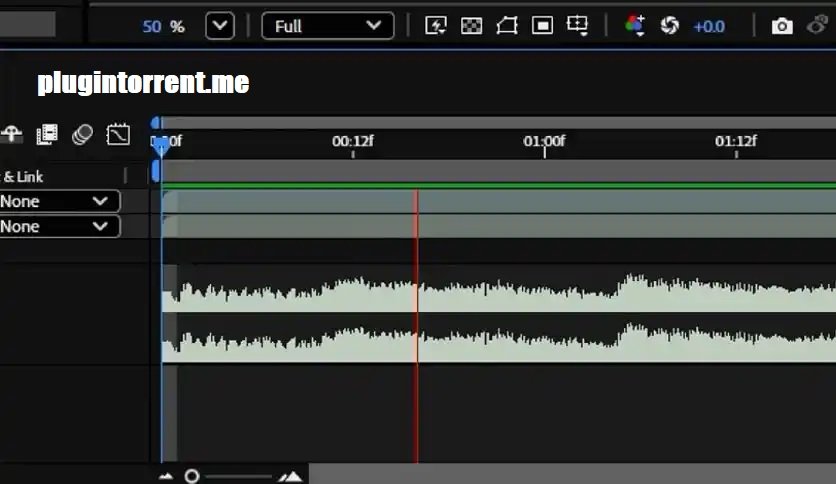Image resolution: width=836 pixels, height=484 pixels.
Task: Open the magnification ratio dropdown arrow
Action: pos(220,26)
